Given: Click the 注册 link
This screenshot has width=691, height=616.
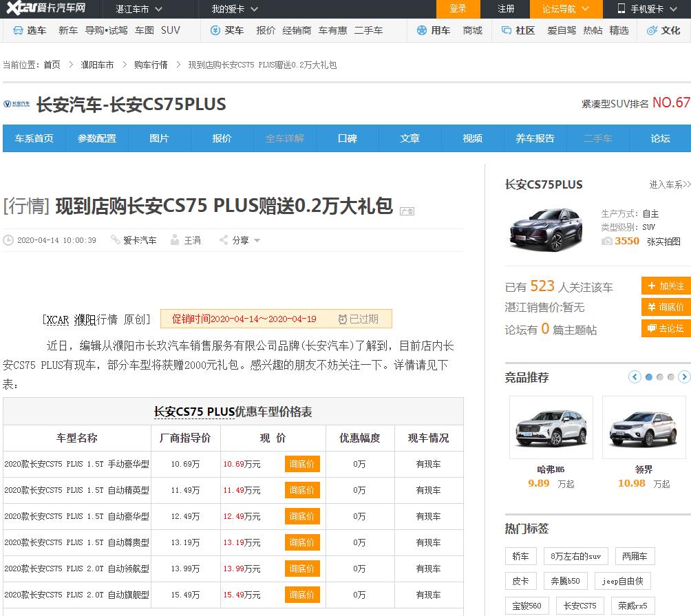Looking at the screenshot, I should (505, 9).
